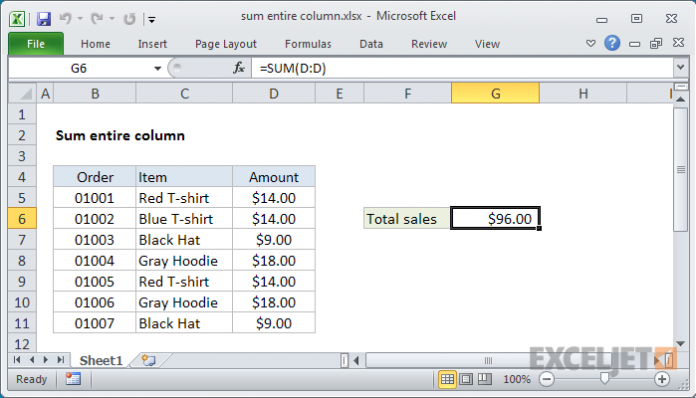
Task: Select column G header
Action: 495,94
